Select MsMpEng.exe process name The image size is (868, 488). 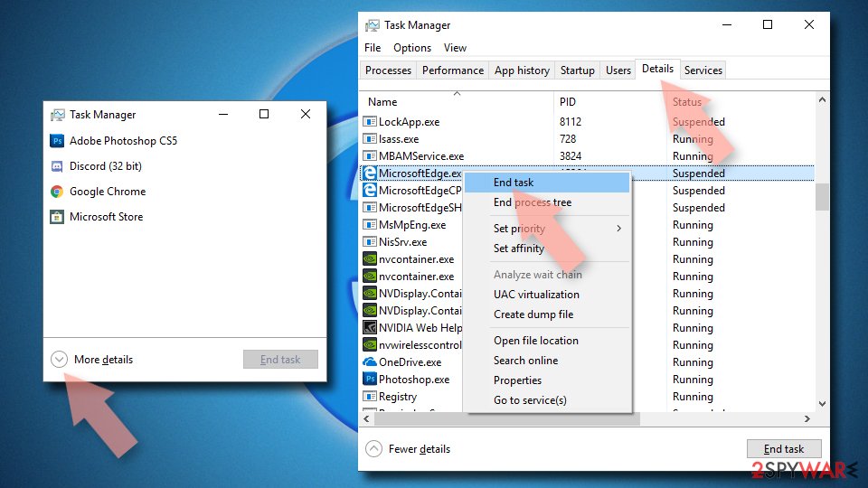[412, 225]
